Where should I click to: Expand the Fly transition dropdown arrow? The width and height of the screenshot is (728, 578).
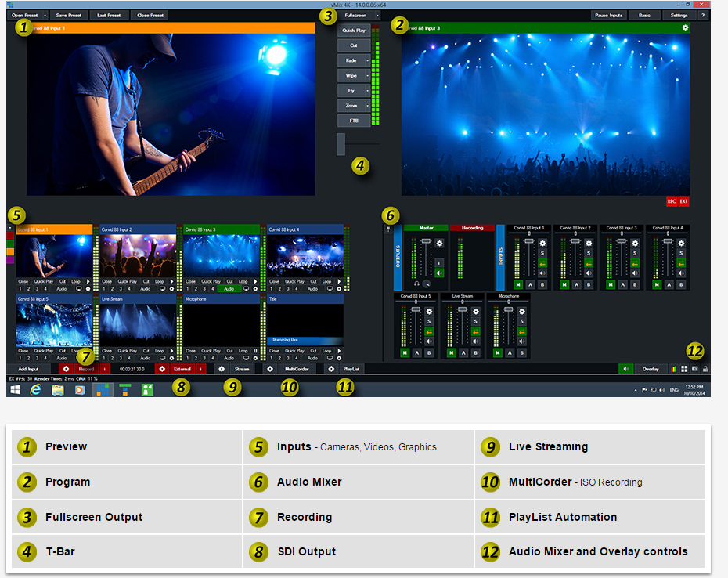pyautogui.click(x=368, y=91)
